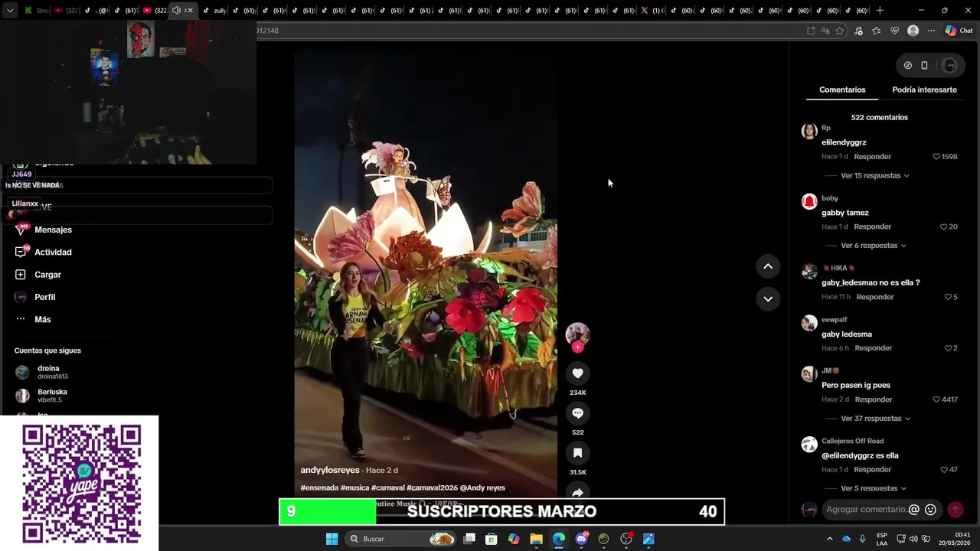Follow the creator with the red plus badge
Viewport: 980px width, 551px height.
click(577, 347)
